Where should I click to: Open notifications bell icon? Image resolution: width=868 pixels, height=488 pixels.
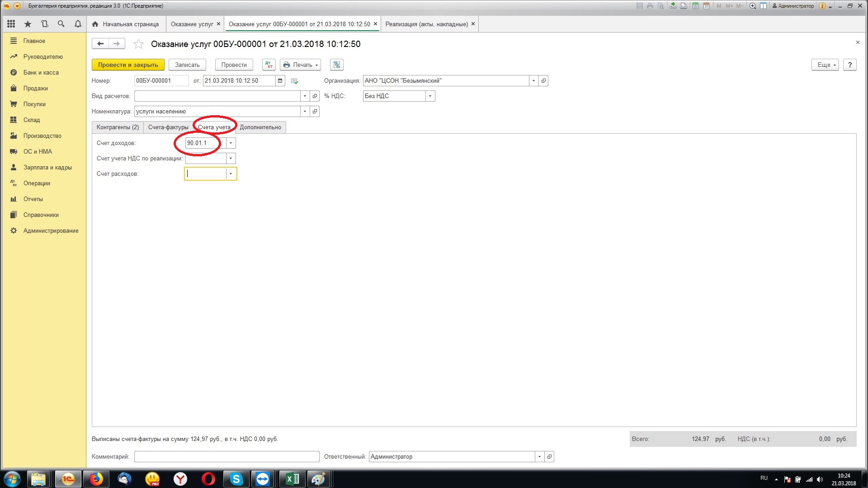pos(78,24)
